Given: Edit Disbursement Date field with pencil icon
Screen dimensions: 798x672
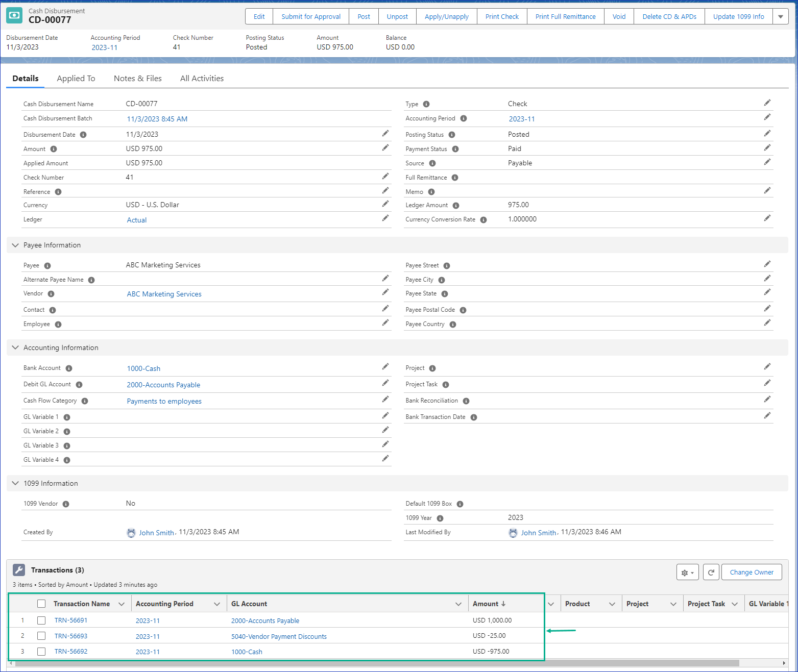Looking at the screenshot, I should (385, 133).
